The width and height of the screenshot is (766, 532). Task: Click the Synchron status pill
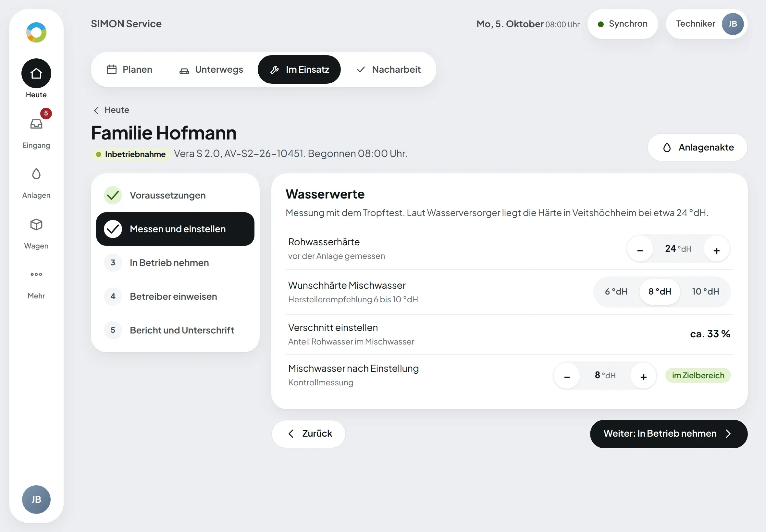pos(623,24)
